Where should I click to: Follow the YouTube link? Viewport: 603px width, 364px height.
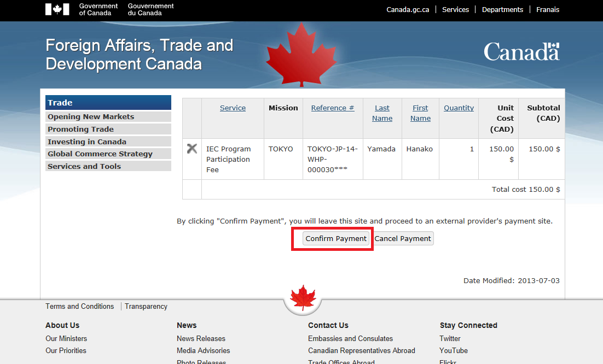tap(454, 350)
